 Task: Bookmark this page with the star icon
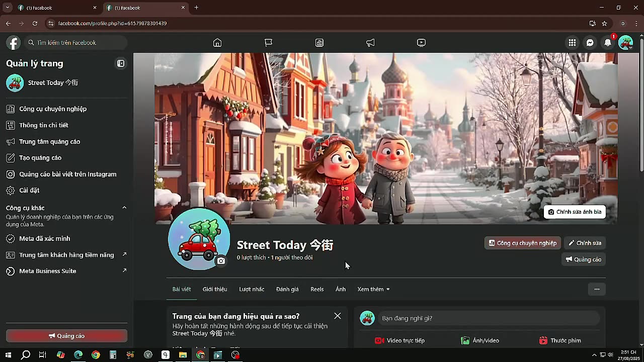604,23
